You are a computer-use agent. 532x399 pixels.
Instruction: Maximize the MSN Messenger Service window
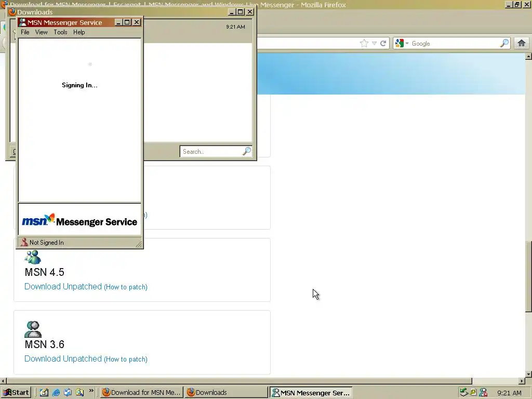127,22
